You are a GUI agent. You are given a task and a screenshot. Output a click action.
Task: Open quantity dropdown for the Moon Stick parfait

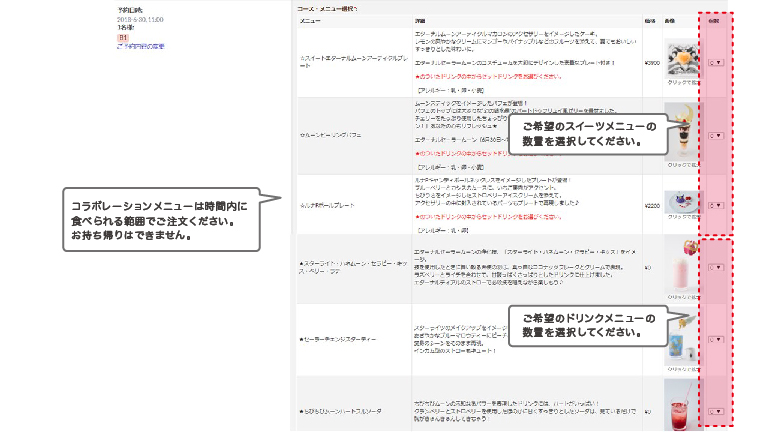click(x=715, y=134)
